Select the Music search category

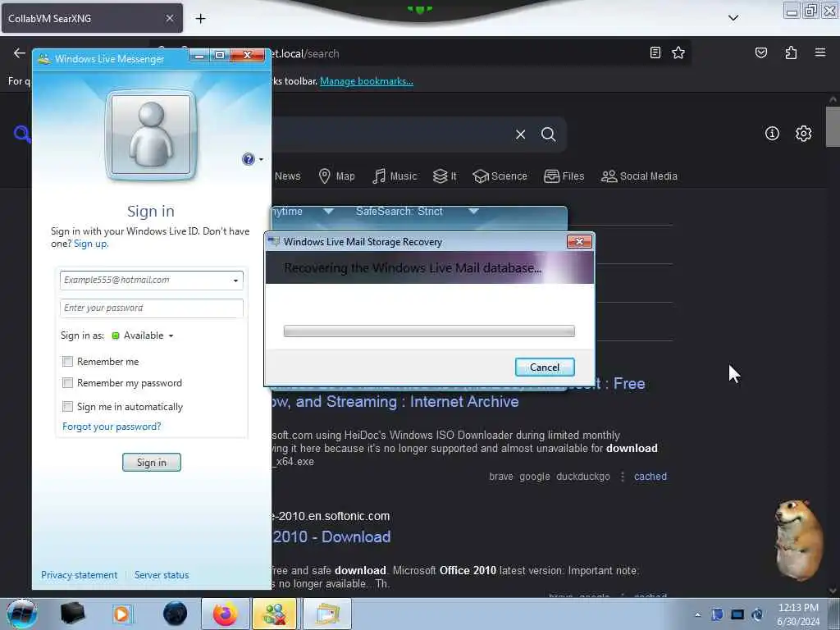(x=395, y=176)
